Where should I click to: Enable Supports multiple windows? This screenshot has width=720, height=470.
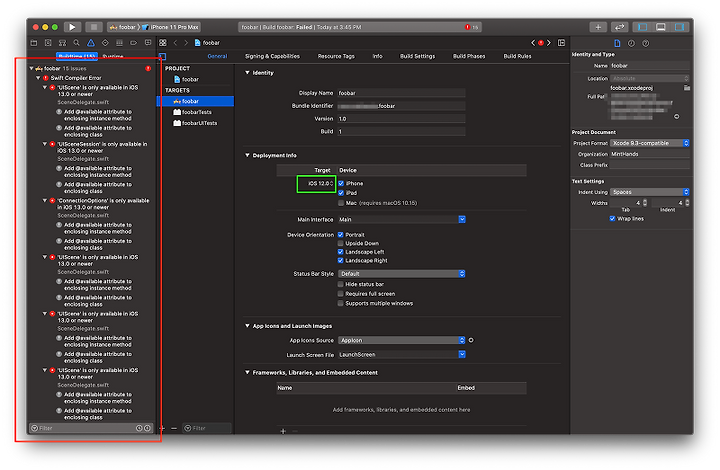[341, 303]
